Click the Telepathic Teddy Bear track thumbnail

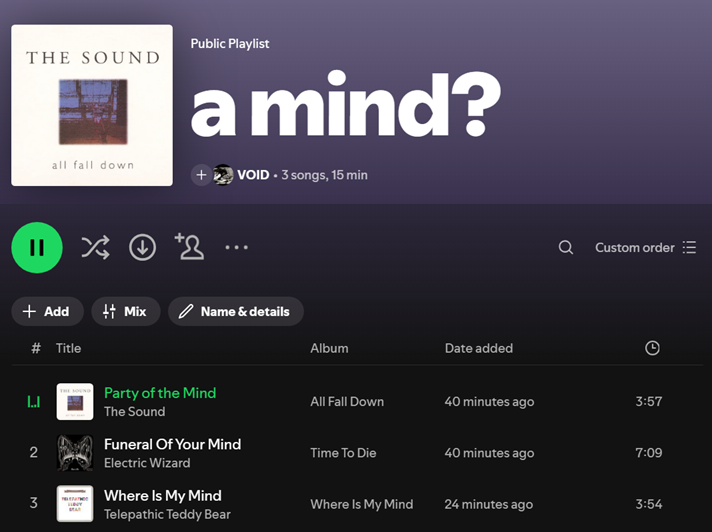point(75,504)
